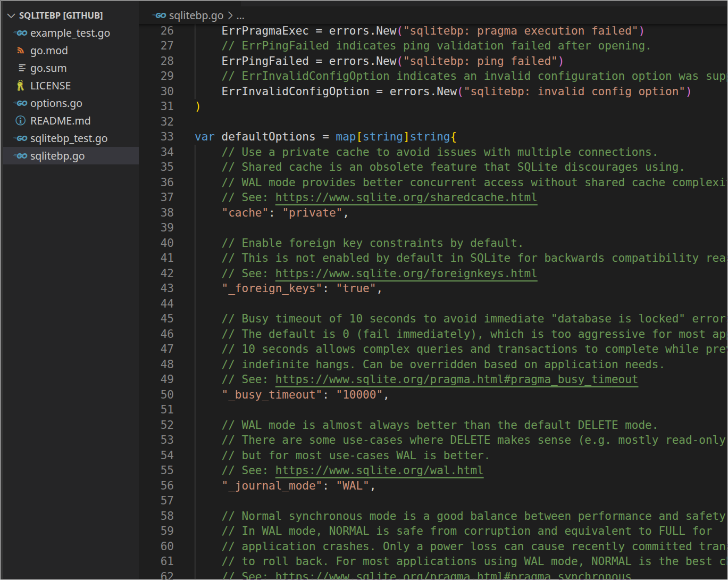Click the "_journal_mode" key on line 56
The height and width of the screenshot is (580, 728).
pos(272,485)
